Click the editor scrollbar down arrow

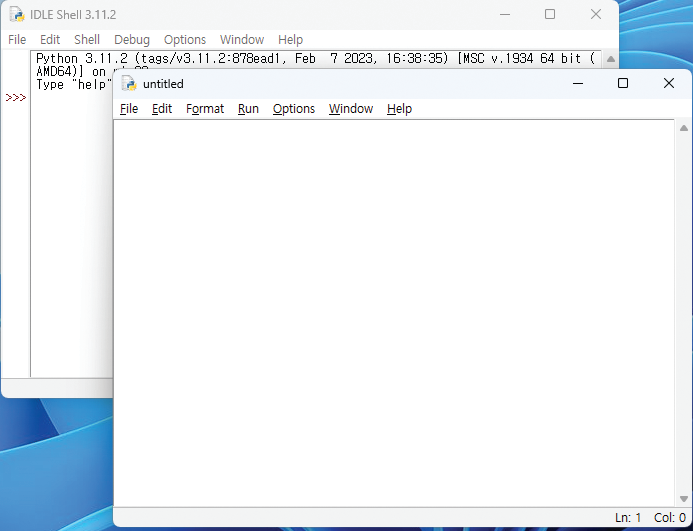684,499
